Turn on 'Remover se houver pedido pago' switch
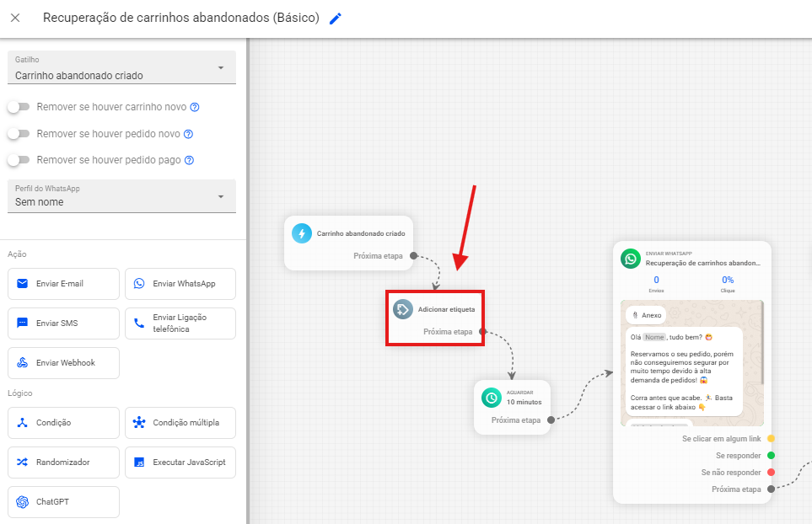Image resolution: width=812 pixels, height=524 pixels. tap(18, 160)
